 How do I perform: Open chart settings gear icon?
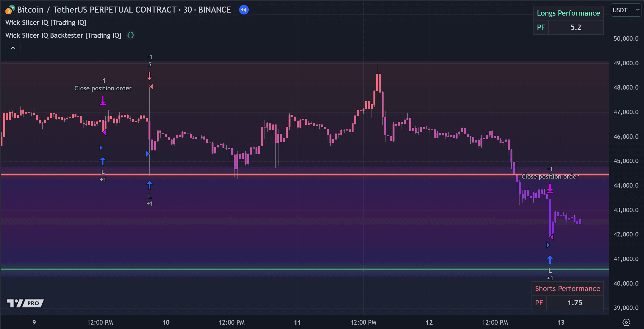pos(626,322)
